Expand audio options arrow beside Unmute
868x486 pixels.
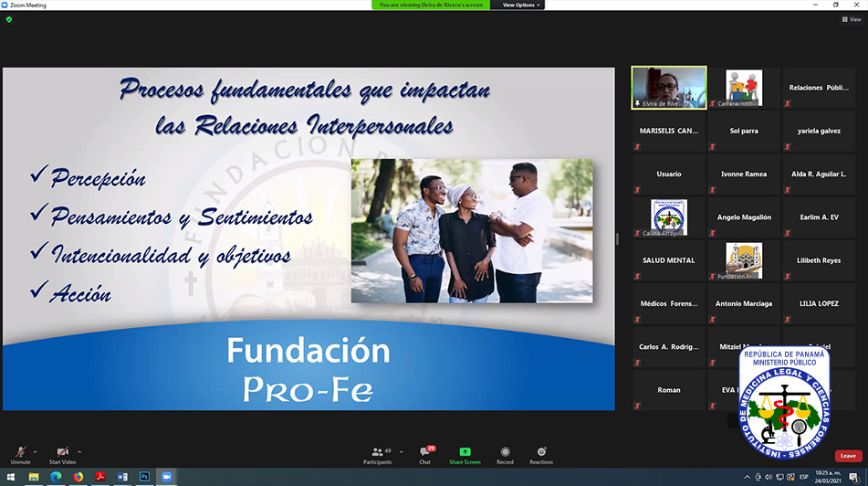pyautogui.click(x=35, y=452)
